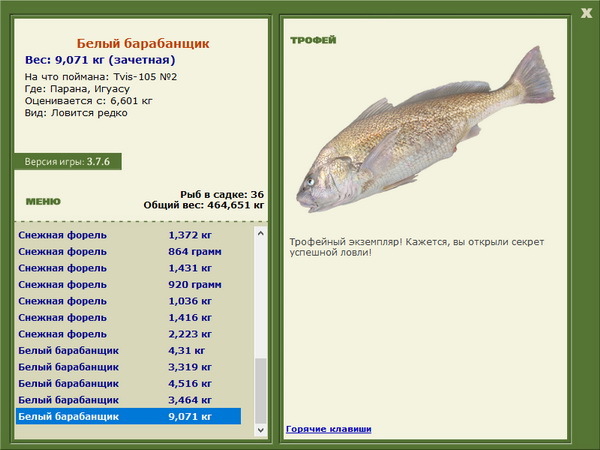Click the Вес: 9,071 кг (зачетная) text
Viewport: 600px width, 450px height.
pyautogui.click(x=100, y=60)
